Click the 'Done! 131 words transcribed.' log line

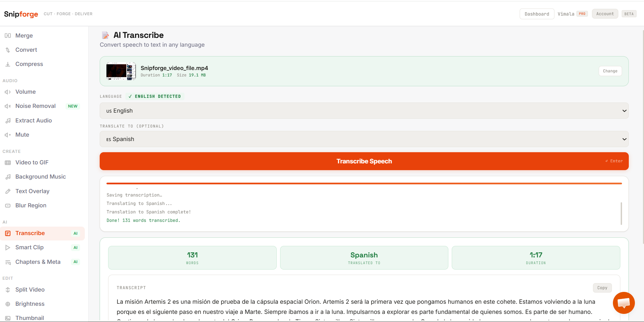point(143,221)
